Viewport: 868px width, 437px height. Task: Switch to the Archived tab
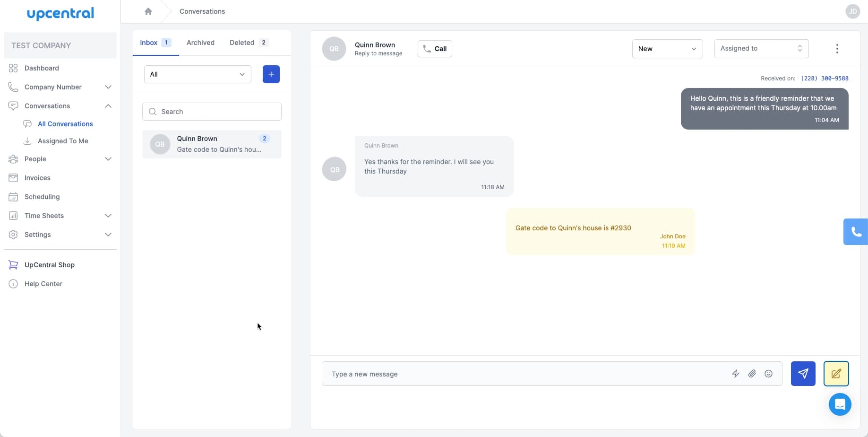(200, 42)
